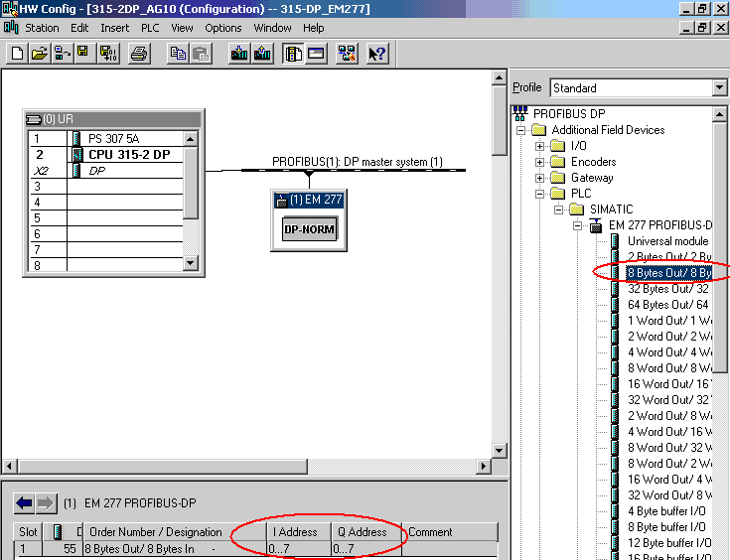The height and width of the screenshot is (560, 730).
Task: Expand the Gateway folder node
Action: click(x=540, y=178)
